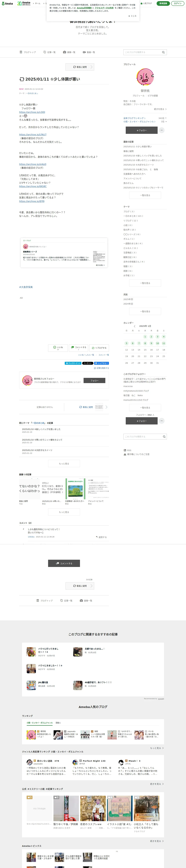Click the #大島奈保美 hashtag
Viewport: 186px width, 868px height.
point(26,287)
